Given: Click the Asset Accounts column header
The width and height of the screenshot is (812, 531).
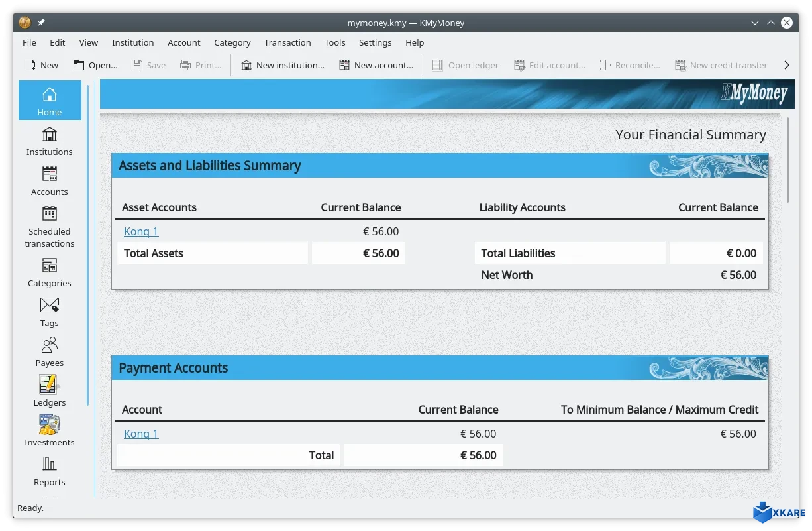Looking at the screenshot, I should (x=160, y=207).
